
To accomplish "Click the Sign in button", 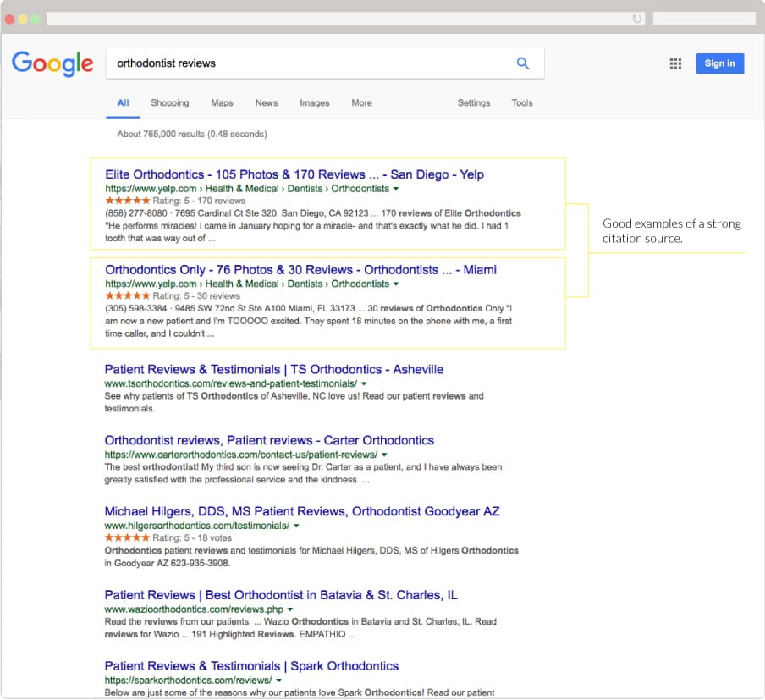I will (x=719, y=63).
